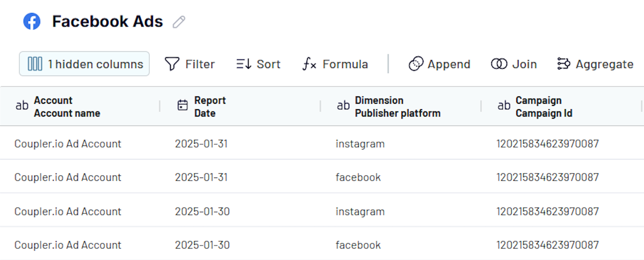Click the Facebook logo icon

click(x=32, y=21)
